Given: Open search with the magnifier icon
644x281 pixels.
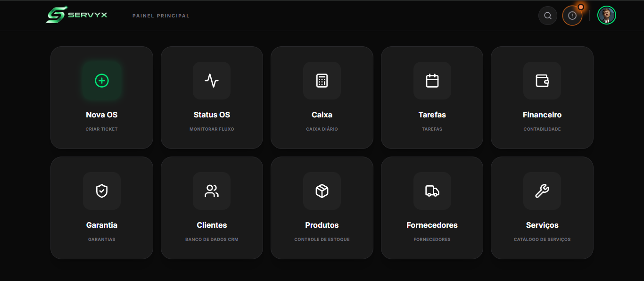Looking at the screenshot, I should (x=548, y=16).
